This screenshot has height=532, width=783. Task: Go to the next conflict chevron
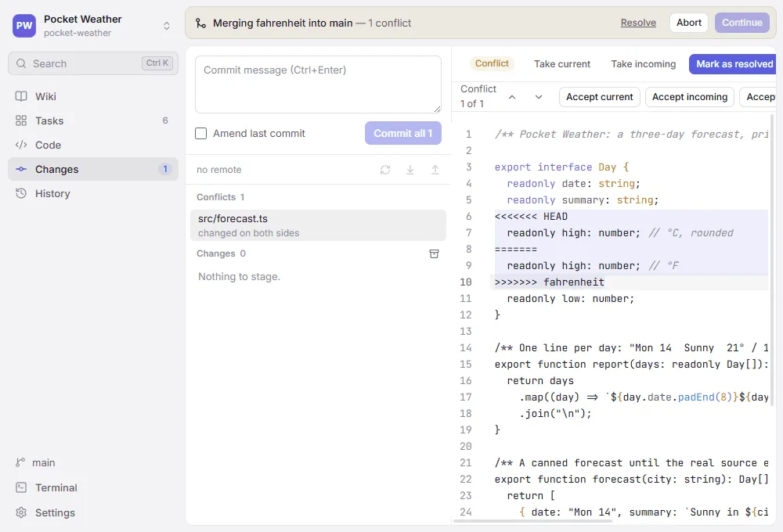539,97
